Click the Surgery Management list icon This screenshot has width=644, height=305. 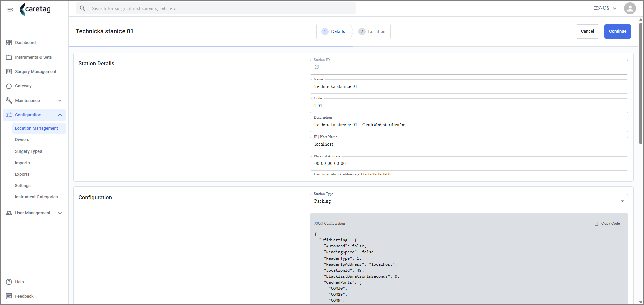point(9,72)
